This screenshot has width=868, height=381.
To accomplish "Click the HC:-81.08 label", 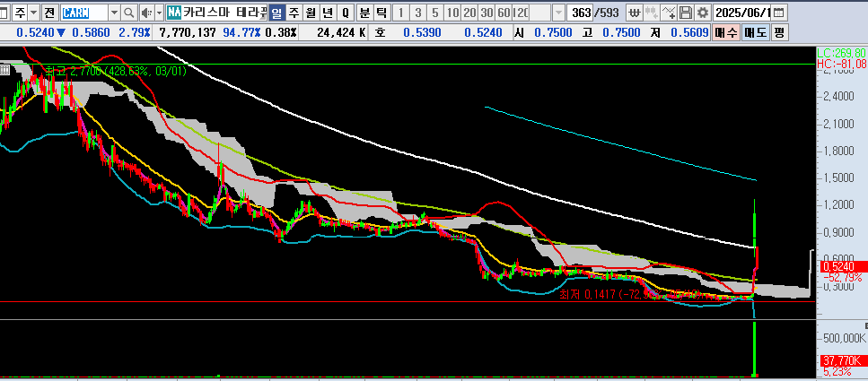I will click(x=842, y=64).
